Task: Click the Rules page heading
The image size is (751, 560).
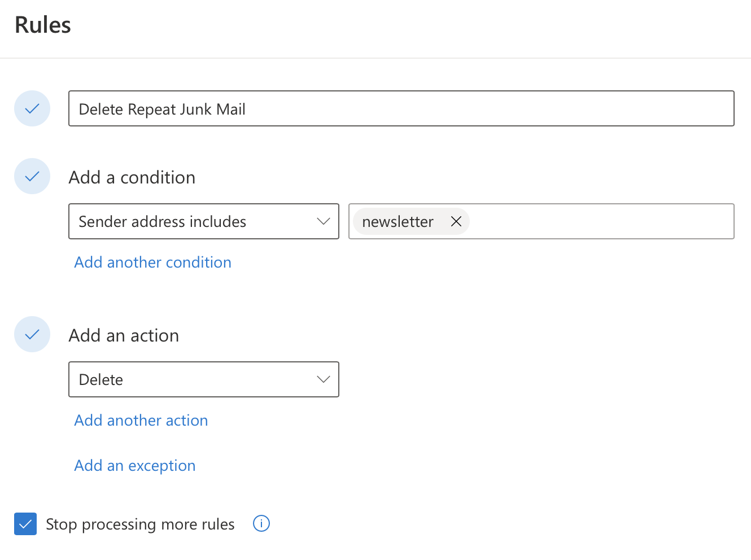Action: [43, 25]
